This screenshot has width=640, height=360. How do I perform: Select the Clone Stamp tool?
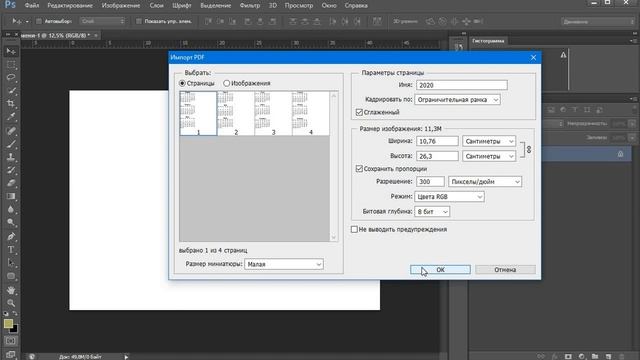[11, 157]
